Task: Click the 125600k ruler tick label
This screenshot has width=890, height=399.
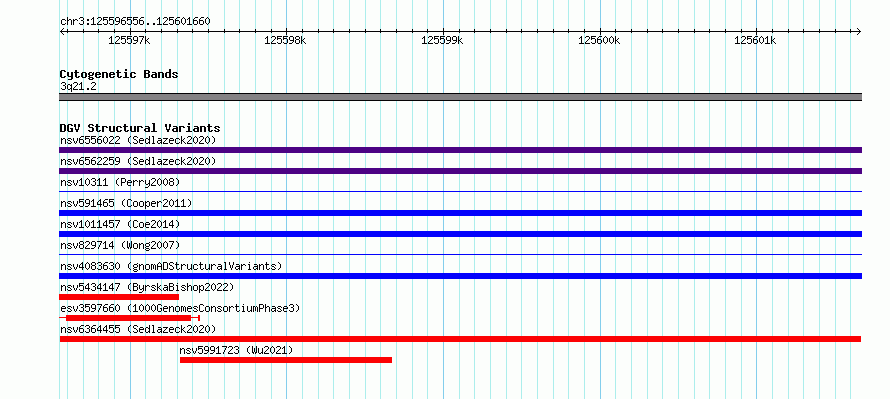Action: point(599,41)
